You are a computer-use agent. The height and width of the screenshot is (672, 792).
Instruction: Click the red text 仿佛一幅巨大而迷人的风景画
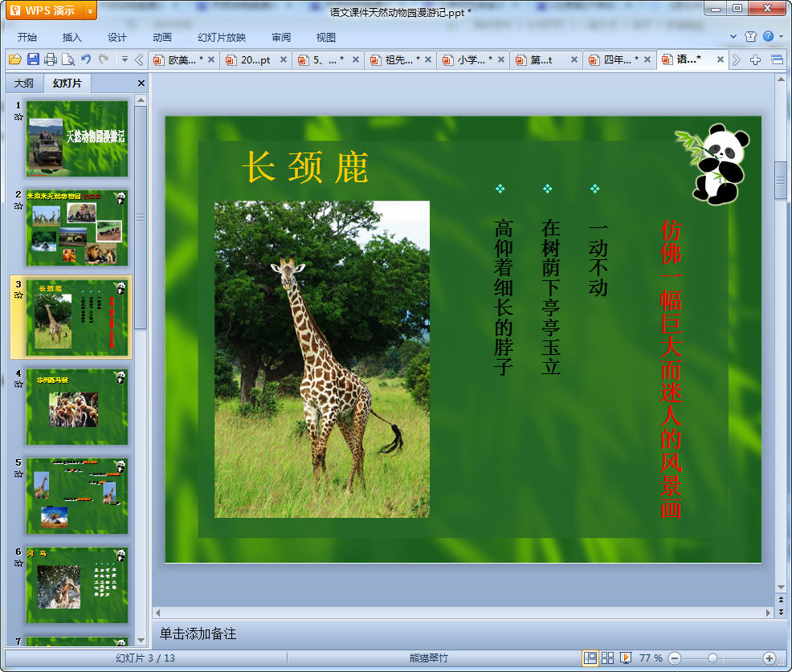tap(672, 369)
